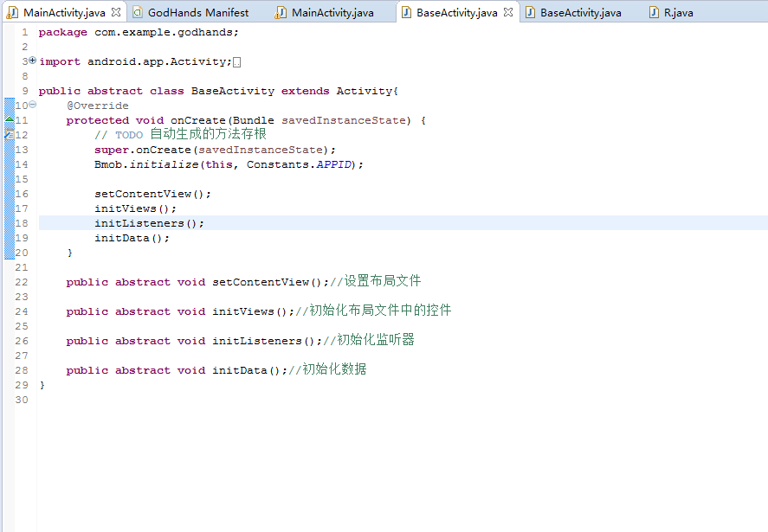Click the TODO task marker on line 12
Screen dimensions: 768x532
coord(9,135)
